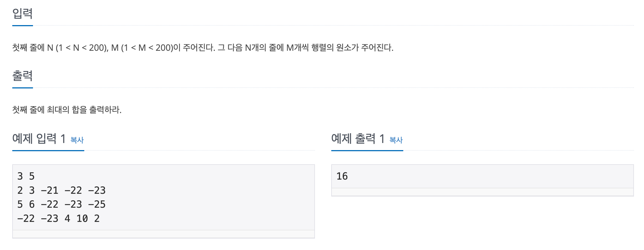This screenshot has width=644, height=250.
Task: Click the footer strip of sample input box
Action: (x=164, y=234)
